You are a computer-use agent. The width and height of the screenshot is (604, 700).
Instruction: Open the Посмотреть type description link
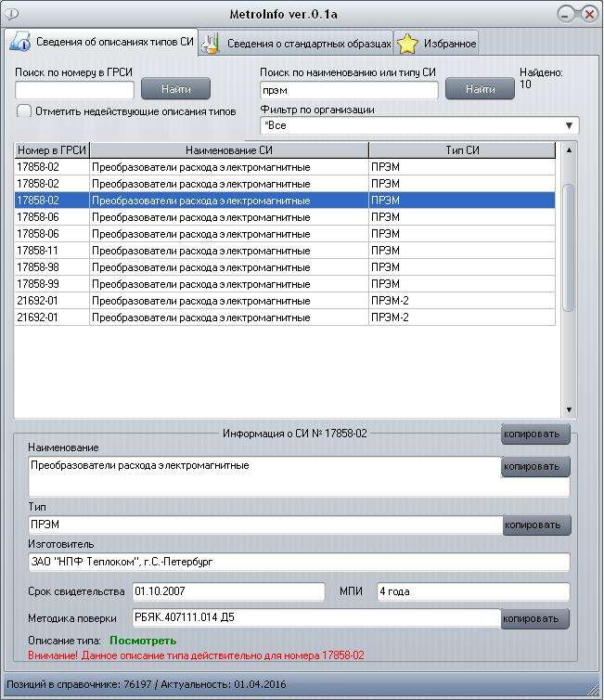(x=143, y=641)
